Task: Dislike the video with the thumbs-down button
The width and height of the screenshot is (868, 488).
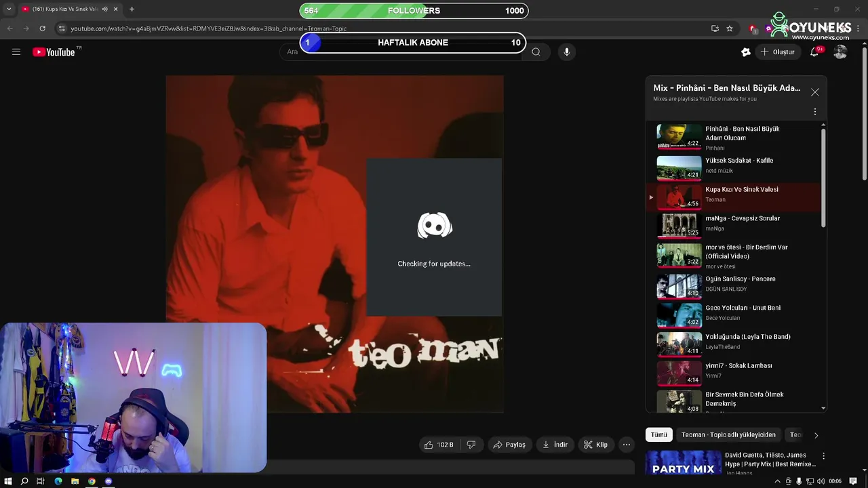Action: 471,445
